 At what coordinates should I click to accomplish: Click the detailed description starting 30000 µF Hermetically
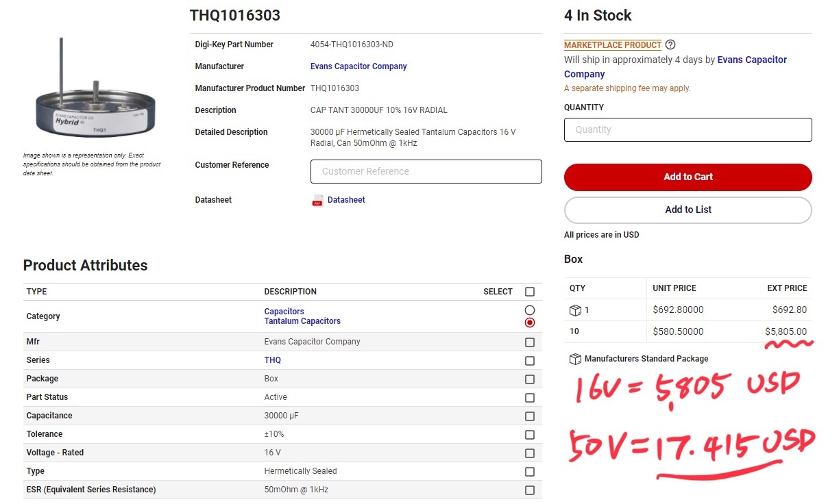413,138
